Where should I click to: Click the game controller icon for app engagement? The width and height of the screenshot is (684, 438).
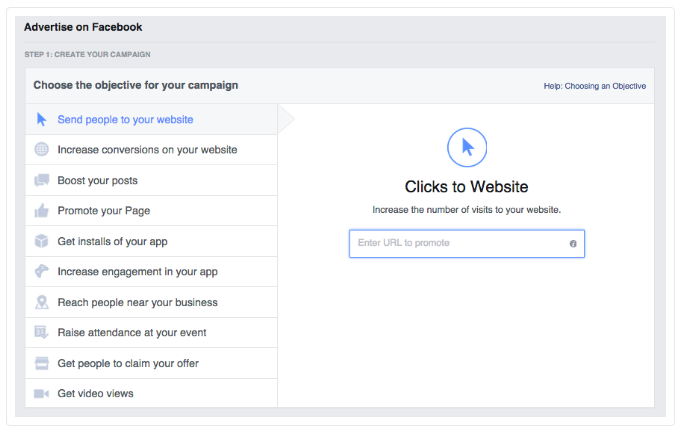pos(41,271)
